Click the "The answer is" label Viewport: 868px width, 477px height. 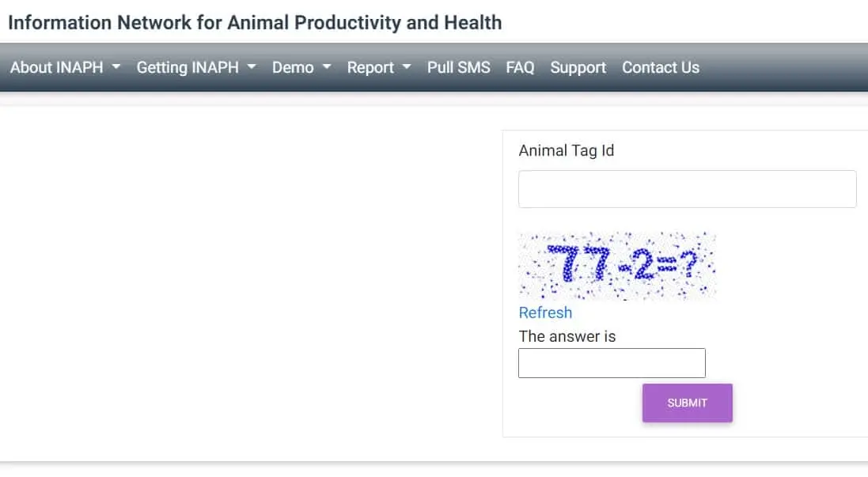567,336
